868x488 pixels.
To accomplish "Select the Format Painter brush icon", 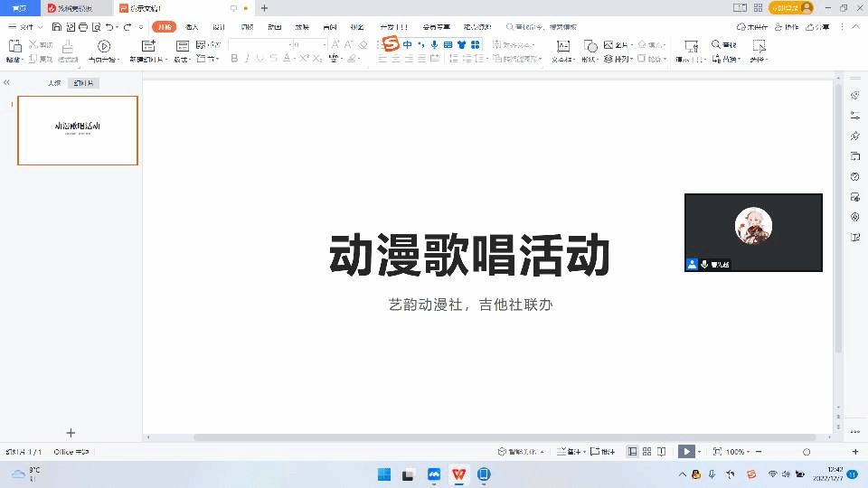I will 68,50.
